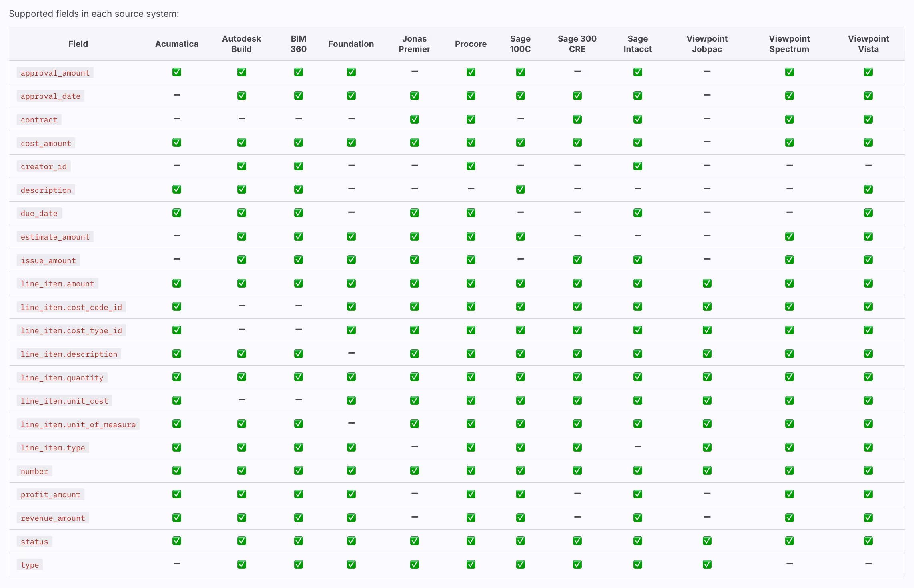Click the Field column header

[x=78, y=44]
